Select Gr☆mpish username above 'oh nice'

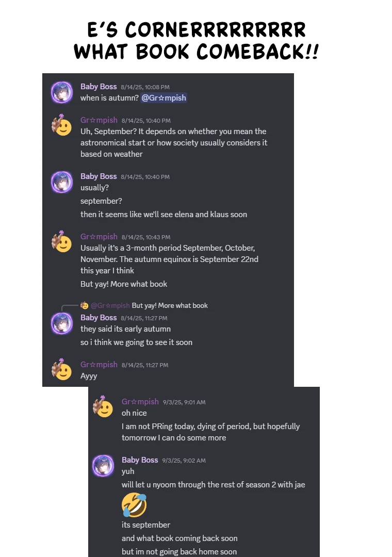click(x=140, y=402)
